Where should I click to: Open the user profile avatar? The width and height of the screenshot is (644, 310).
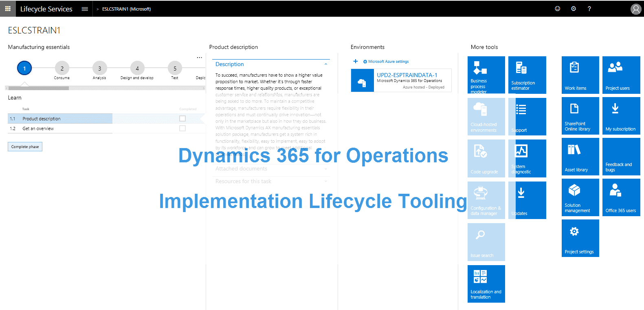tap(636, 9)
